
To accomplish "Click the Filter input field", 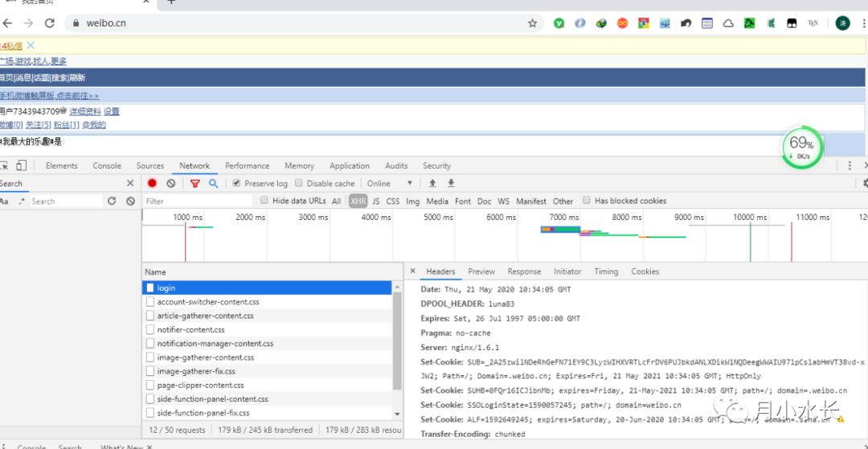I will point(198,202).
